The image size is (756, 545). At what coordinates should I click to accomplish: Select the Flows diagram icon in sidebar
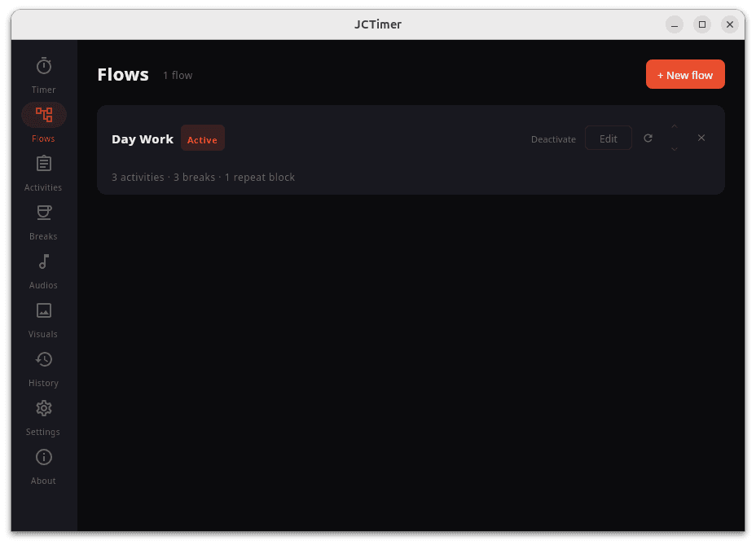pyautogui.click(x=44, y=115)
